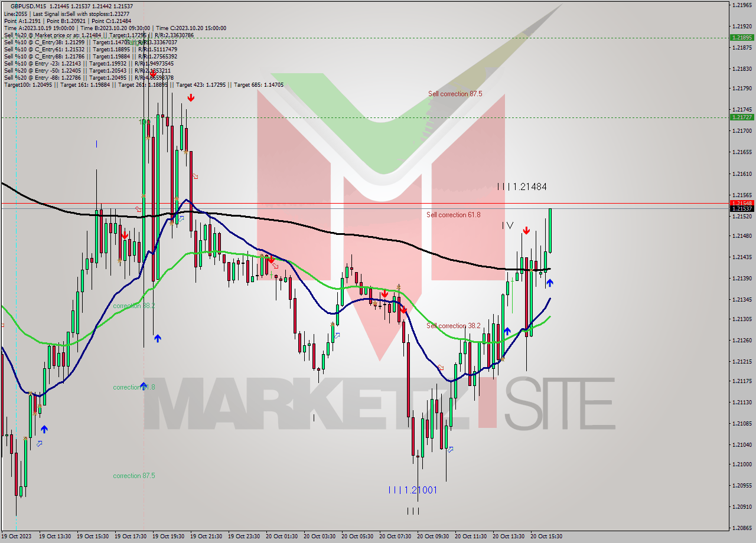
Task: Click the 1.20865 price axis label
Action: click(742, 528)
